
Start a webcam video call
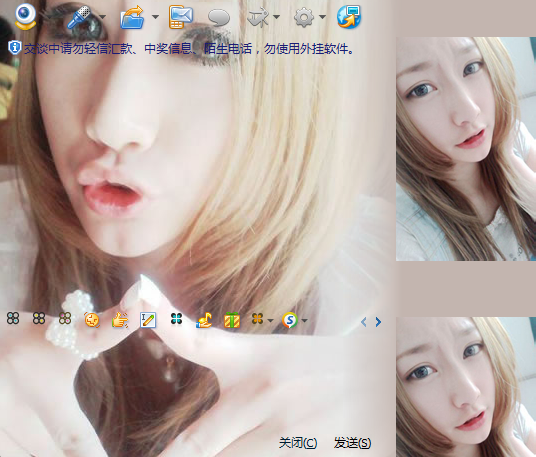pyautogui.click(x=26, y=17)
